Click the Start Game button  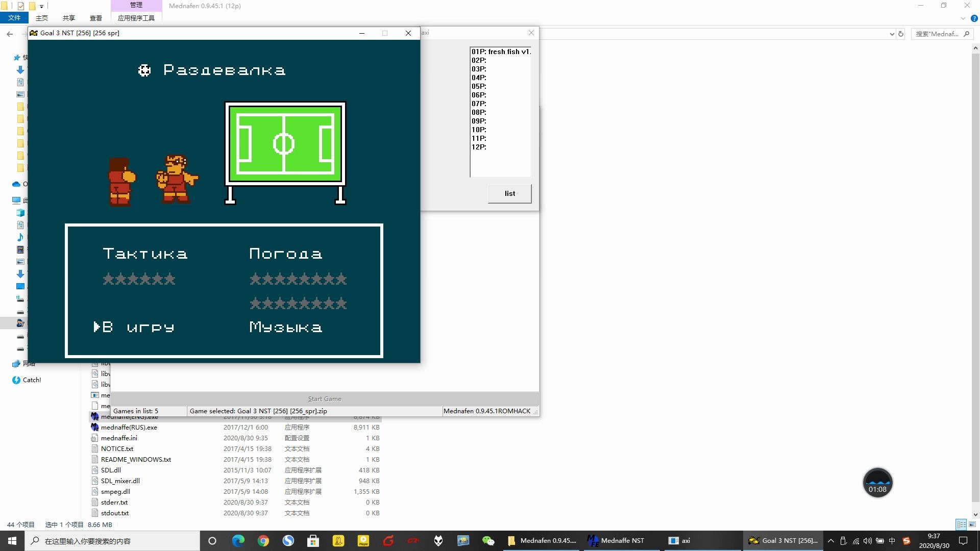tap(325, 399)
